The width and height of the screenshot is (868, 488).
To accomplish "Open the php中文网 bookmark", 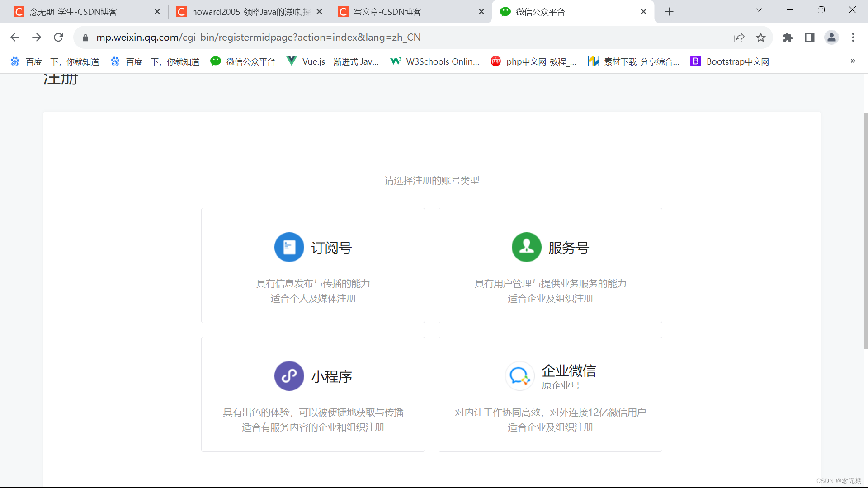I will 534,61.
